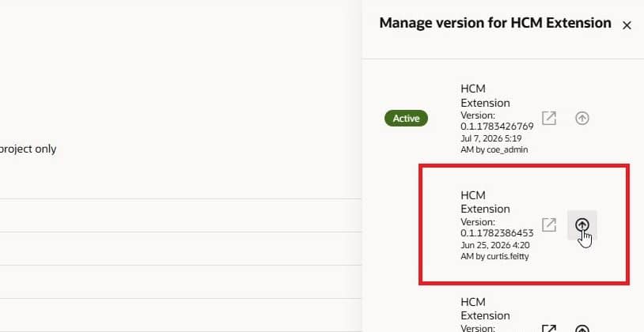644x332 pixels.
Task: Click the Jul 7, 2026 5:19 timestamp
Action: 491,138
